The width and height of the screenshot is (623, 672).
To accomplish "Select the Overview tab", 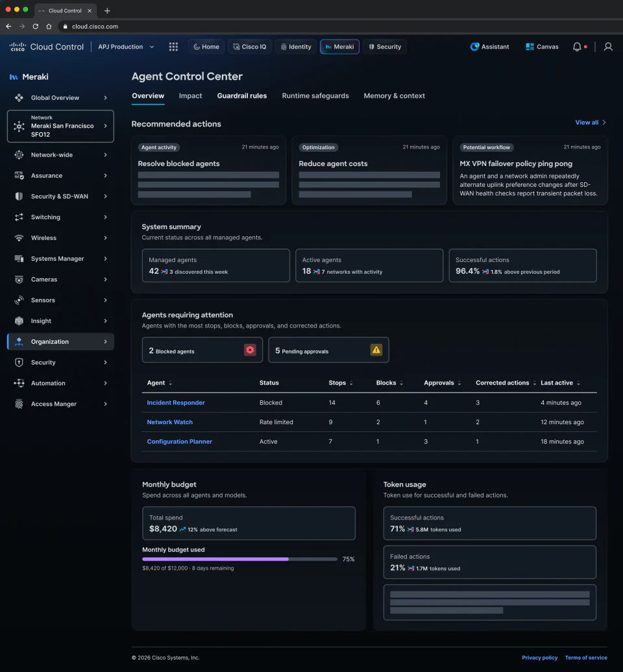I will 148,96.
